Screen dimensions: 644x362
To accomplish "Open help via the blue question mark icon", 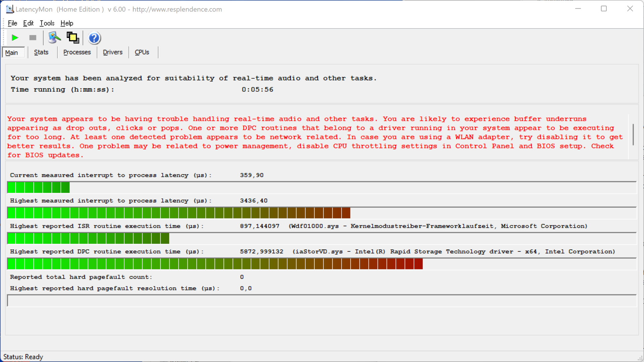I will 94,38.
